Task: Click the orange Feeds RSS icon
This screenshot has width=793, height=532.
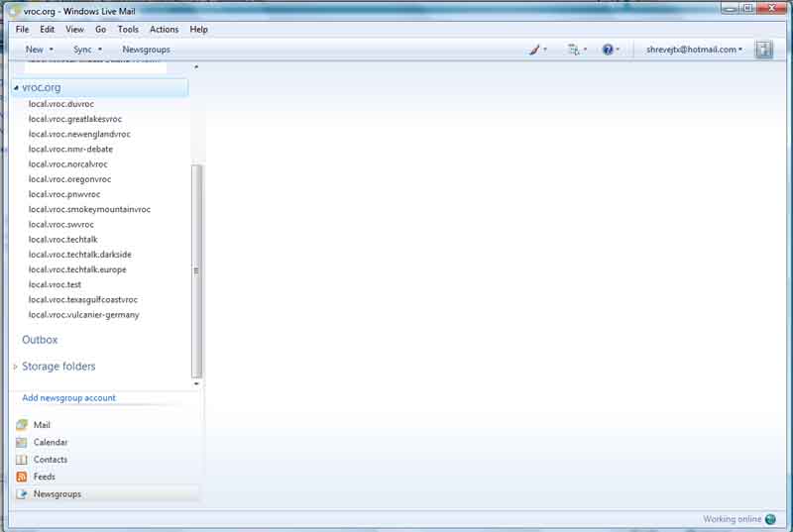Action: 21,477
